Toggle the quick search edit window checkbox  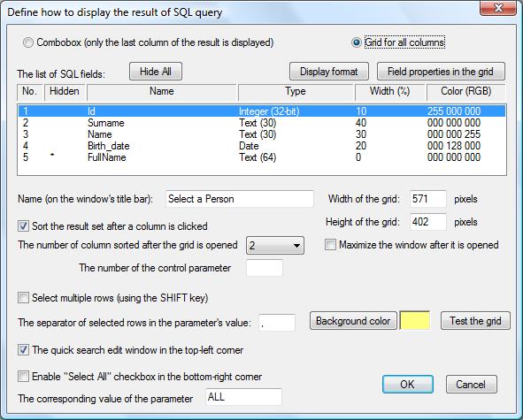point(23,350)
